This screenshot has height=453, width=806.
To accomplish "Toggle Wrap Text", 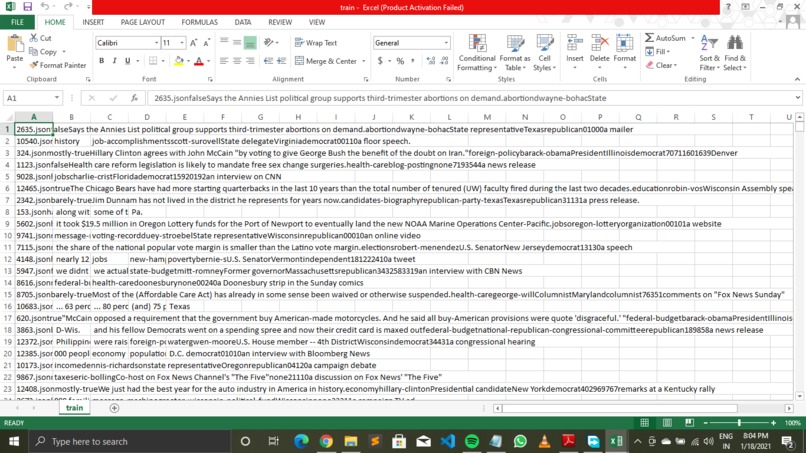I will (x=316, y=43).
